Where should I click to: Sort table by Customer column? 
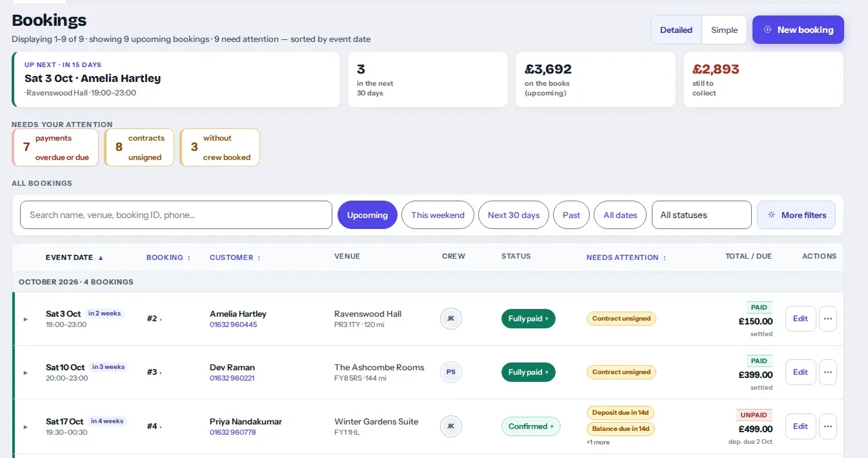(x=235, y=257)
